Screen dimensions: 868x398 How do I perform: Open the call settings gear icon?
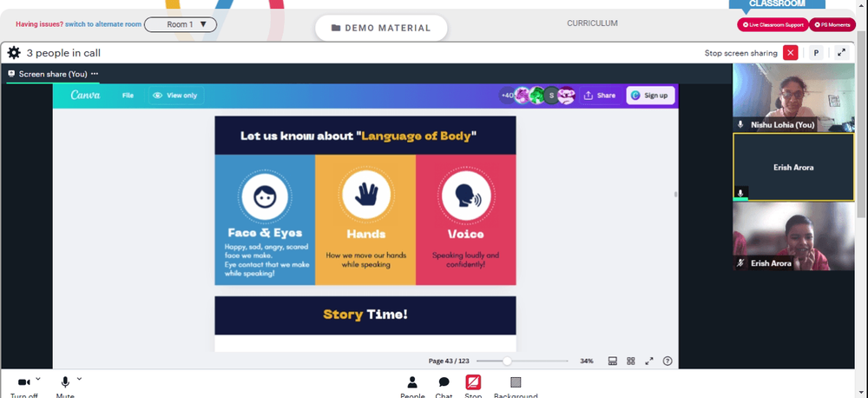click(14, 53)
